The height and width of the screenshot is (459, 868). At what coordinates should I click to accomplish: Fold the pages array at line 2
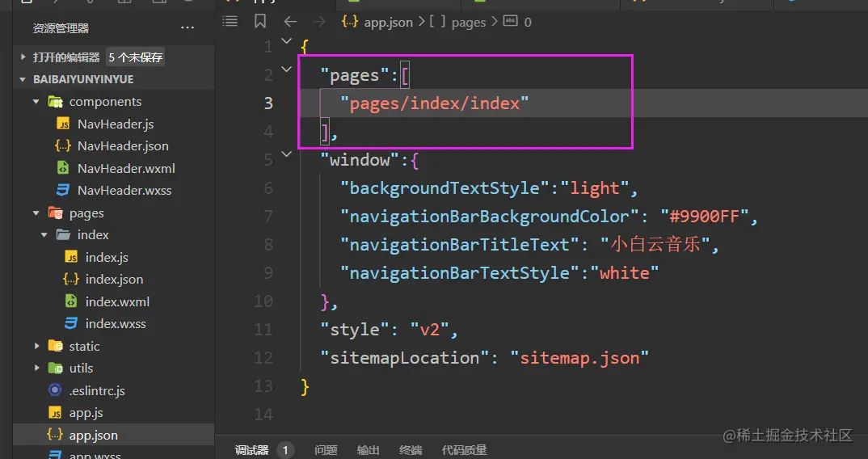click(287, 69)
